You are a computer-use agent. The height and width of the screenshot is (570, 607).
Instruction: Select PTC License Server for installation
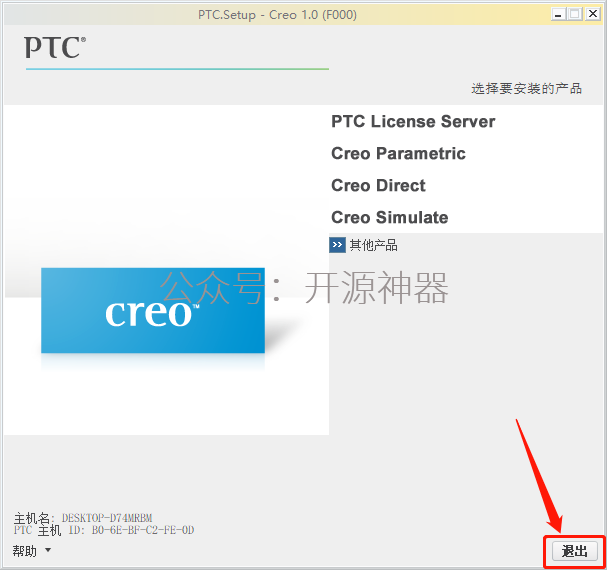(413, 122)
